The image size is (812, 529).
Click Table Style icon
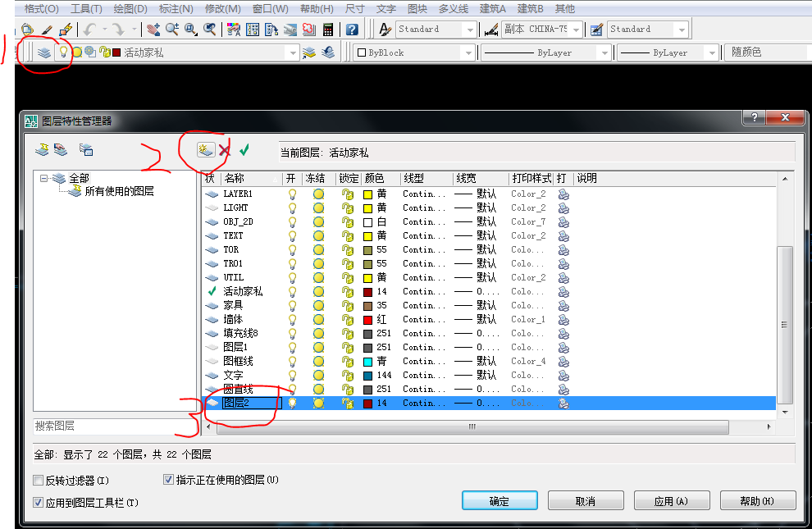596,30
